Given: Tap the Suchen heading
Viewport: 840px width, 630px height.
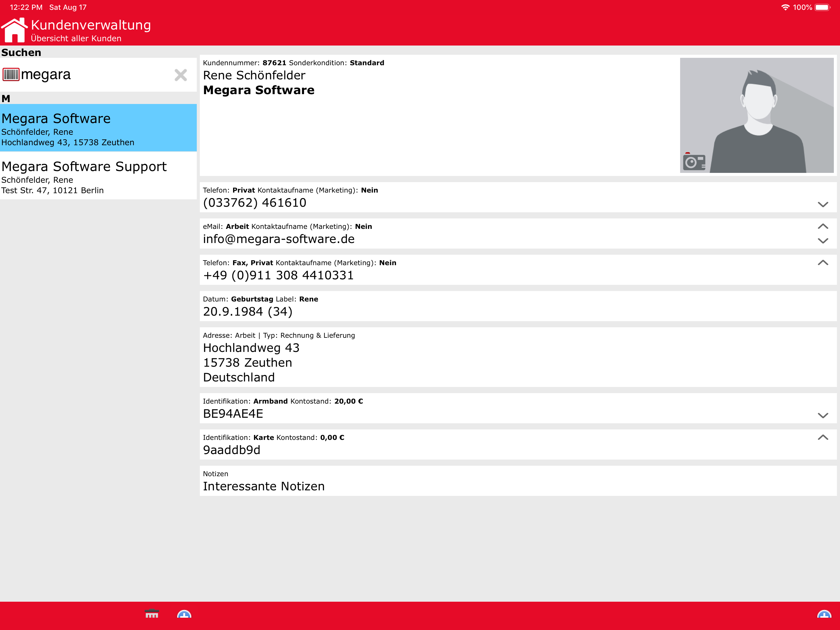Looking at the screenshot, I should (21, 52).
